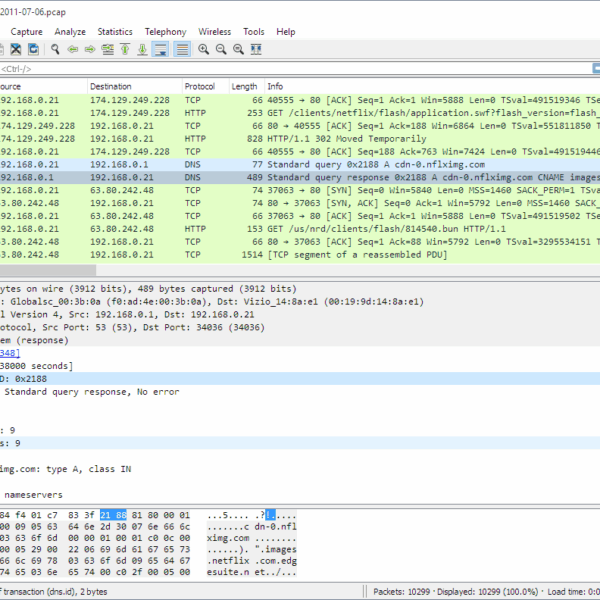The width and height of the screenshot is (600, 600).
Task: Select Internet Protocol Version 4 detail row
Action: (300, 315)
